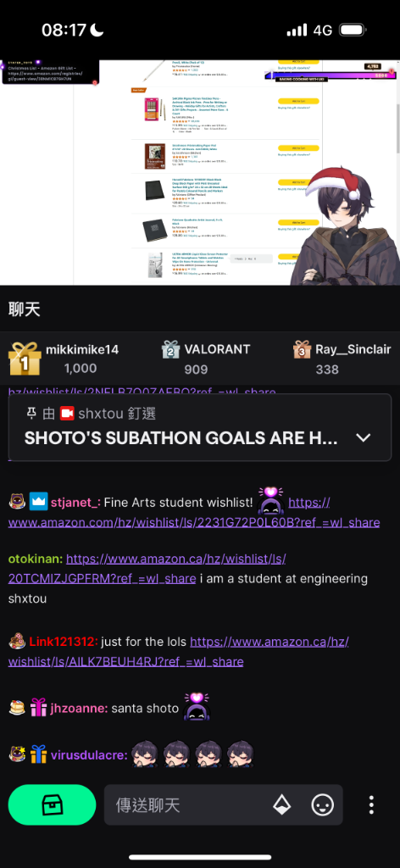Tap the silver second-place gift badge
Viewport: 400px width, 868px height.
(x=171, y=350)
